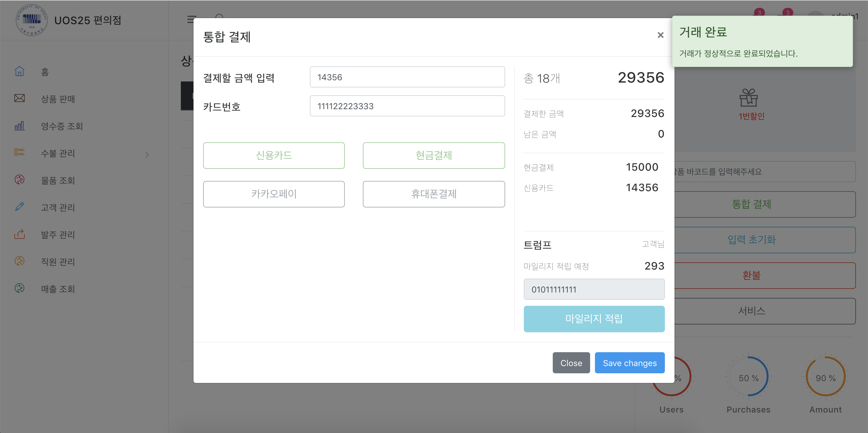Click the share icon beside 발주 관리

20,234
